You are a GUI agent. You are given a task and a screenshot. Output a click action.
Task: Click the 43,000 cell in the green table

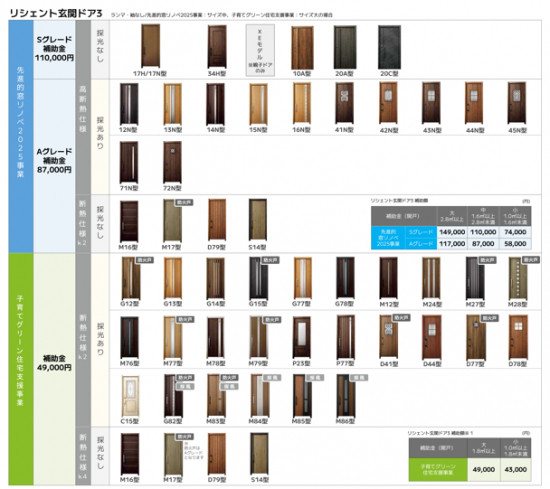[515, 470]
